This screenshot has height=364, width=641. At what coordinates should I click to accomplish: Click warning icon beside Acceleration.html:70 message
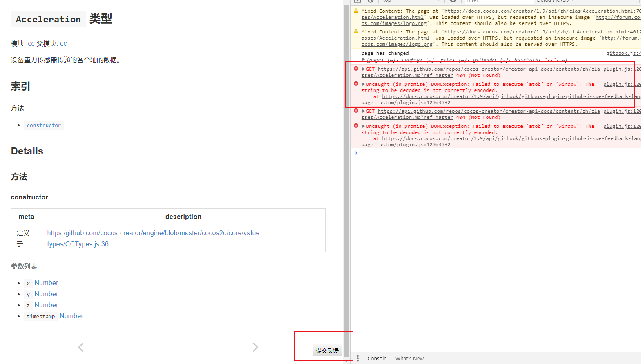pos(356,11)
